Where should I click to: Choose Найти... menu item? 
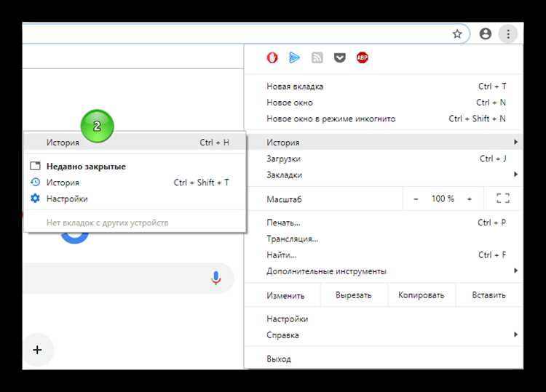384,255
